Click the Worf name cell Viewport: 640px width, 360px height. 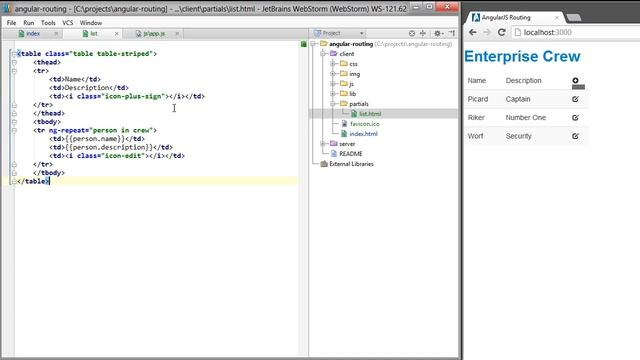(476, 136)
